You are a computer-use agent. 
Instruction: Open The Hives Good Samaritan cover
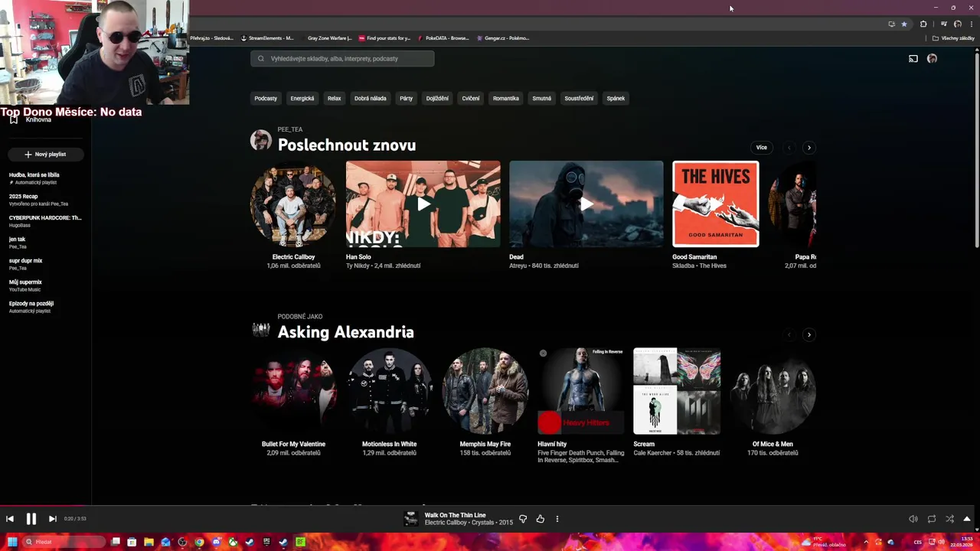[716, 204]
